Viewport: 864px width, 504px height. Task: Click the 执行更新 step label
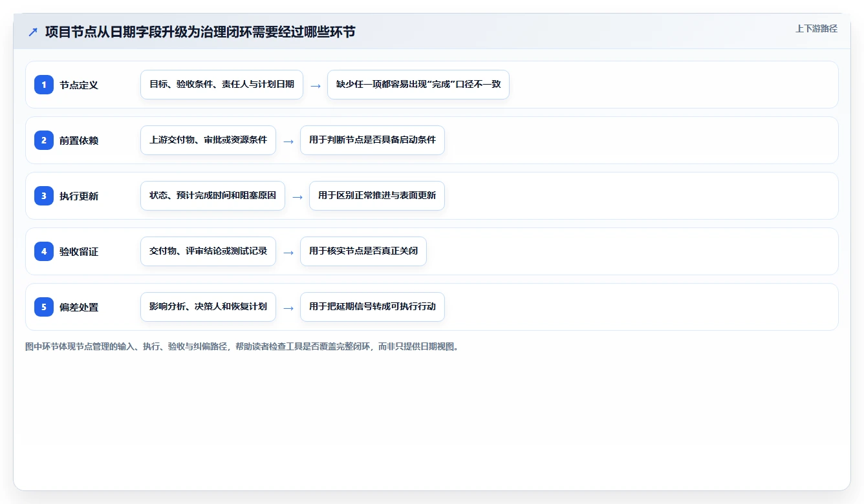79,196
